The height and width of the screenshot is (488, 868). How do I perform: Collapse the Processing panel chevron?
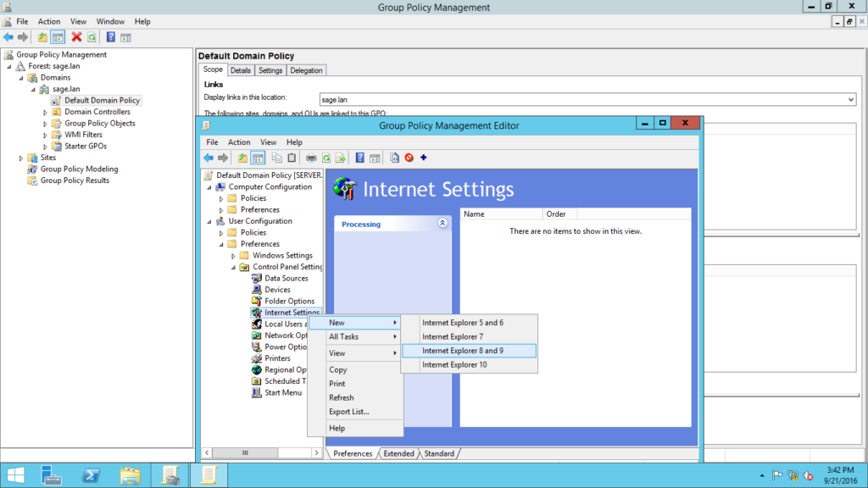click(x=442, y=224)
